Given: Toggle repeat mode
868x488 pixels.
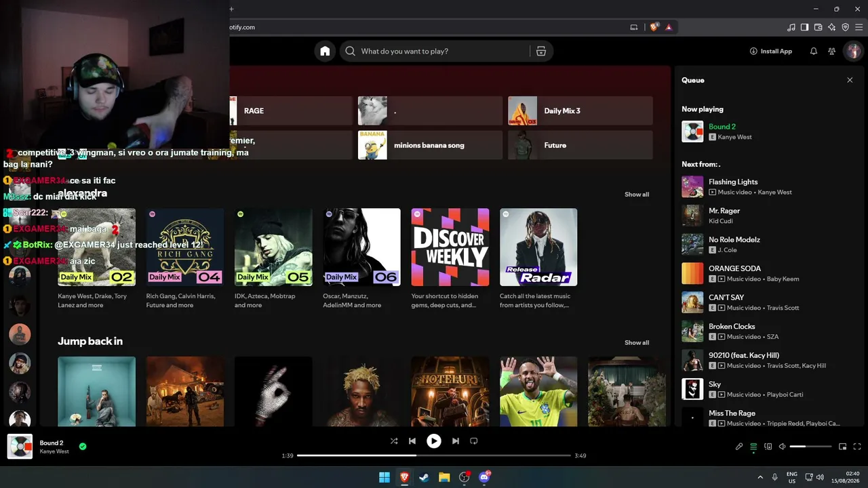Looking at the screenshot, I should point(474,441).
